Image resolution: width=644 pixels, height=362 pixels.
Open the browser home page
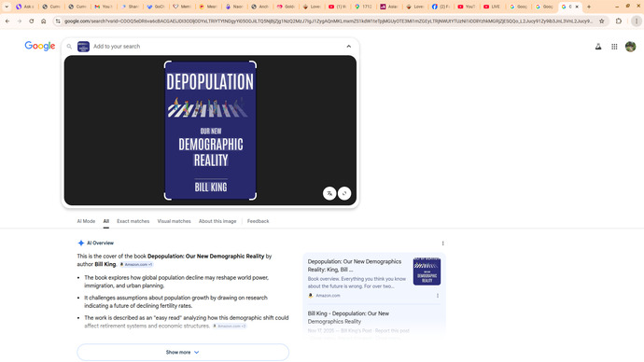[x=43, y=21]
